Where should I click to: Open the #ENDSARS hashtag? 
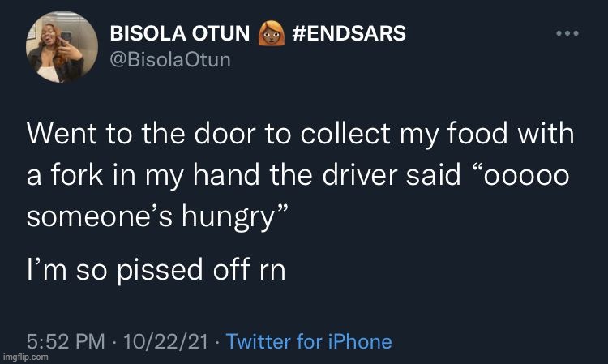coord(347,34)
